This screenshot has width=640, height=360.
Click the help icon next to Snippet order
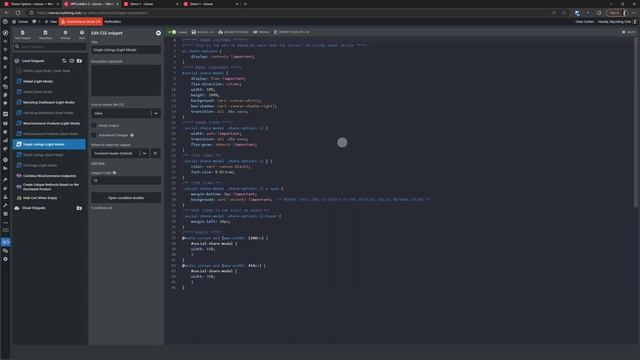(114, 173)
